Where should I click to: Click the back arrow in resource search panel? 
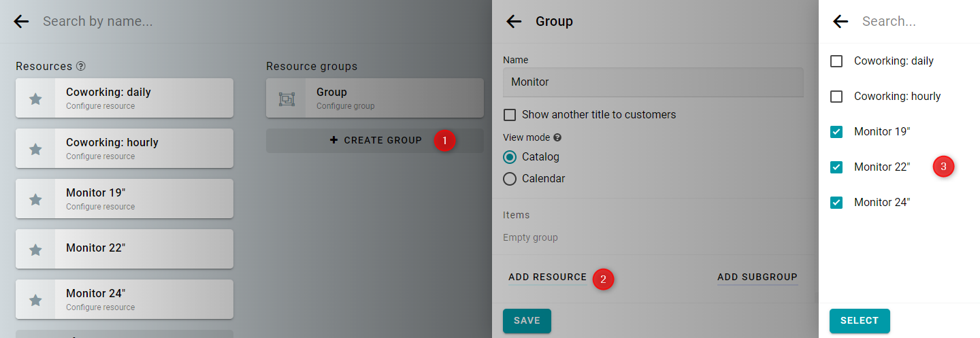pyautogui.click(x=840, y=21)
